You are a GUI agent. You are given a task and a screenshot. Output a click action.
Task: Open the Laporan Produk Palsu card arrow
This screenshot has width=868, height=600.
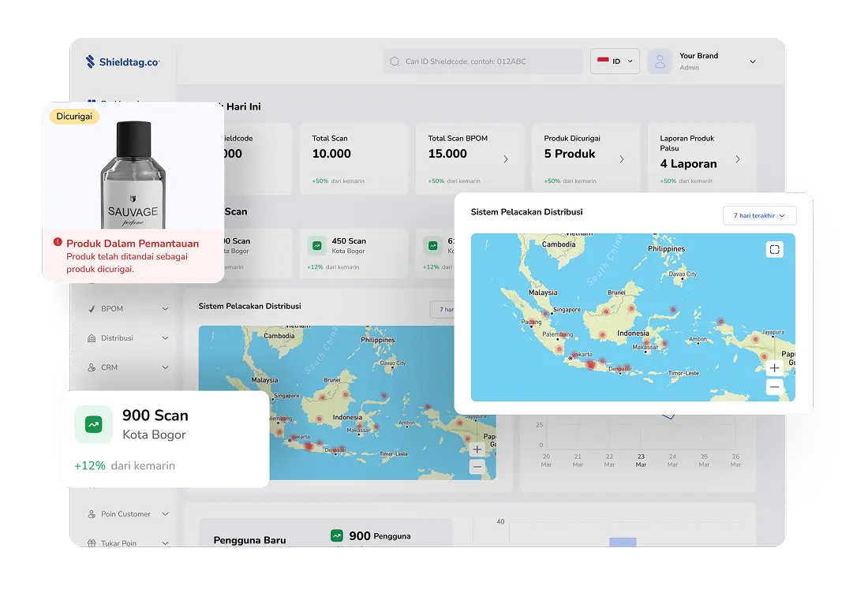click(738, 159)
